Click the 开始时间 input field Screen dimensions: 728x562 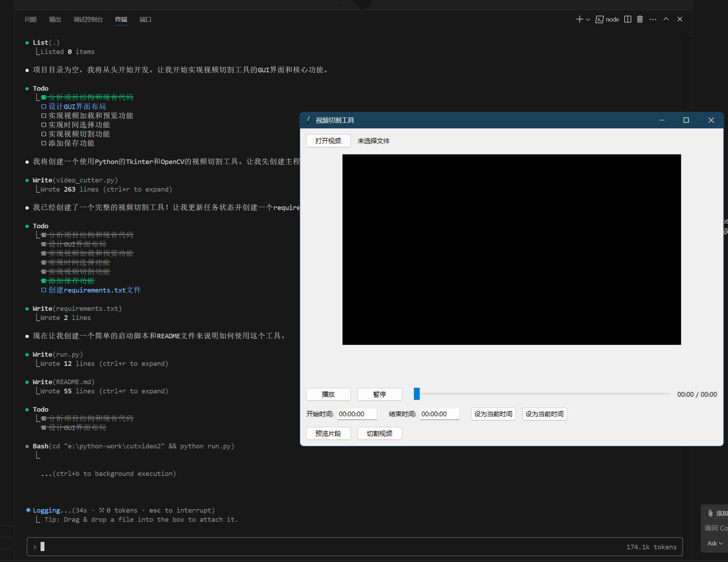coord(357,414)
